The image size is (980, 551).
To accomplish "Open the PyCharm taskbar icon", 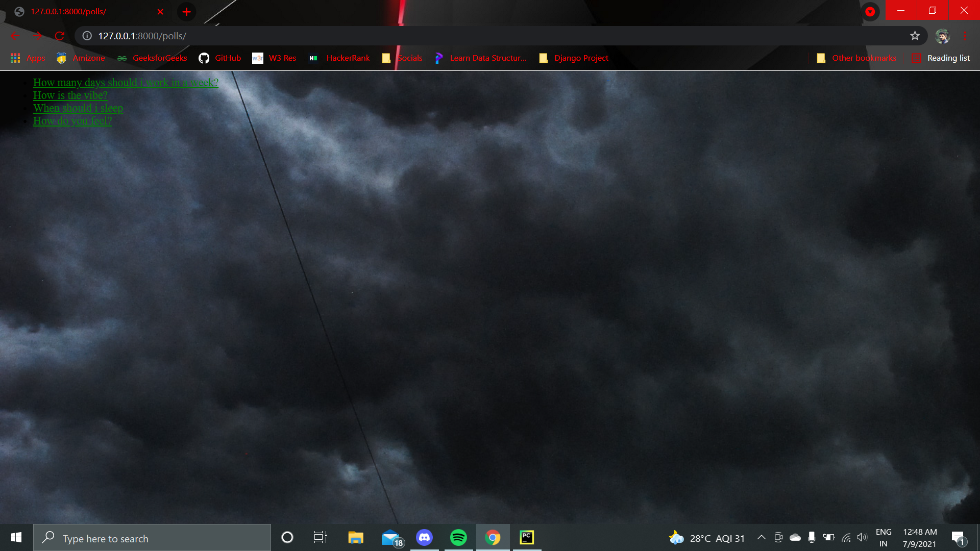I will (x=527, y=537).
